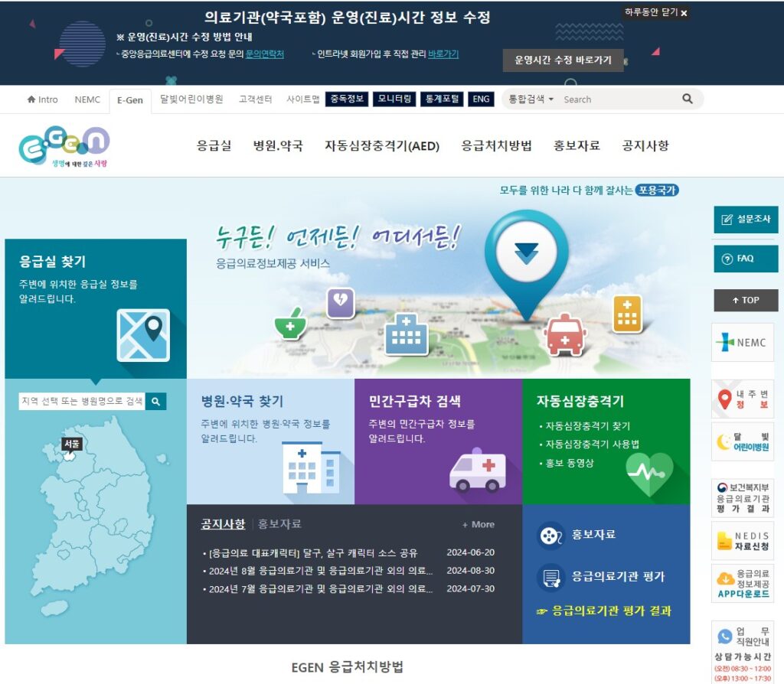Click the blue hospital building icon on banner

tap(407, 334)
